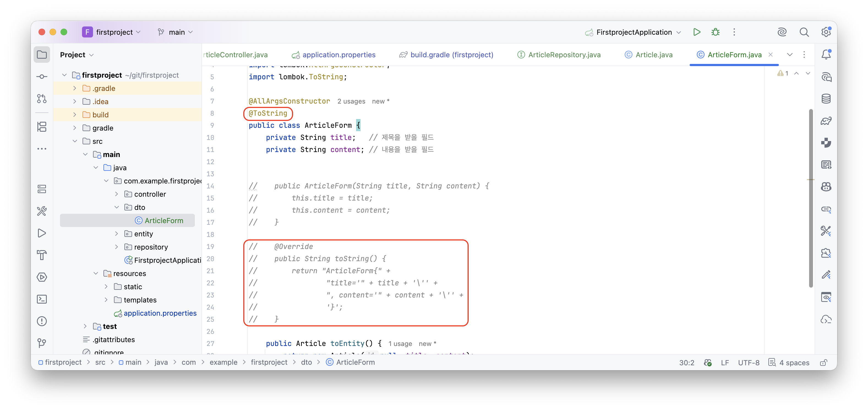Select the templates folder
The width and height of the screenshot is (868, 411).
click(135, 300)
